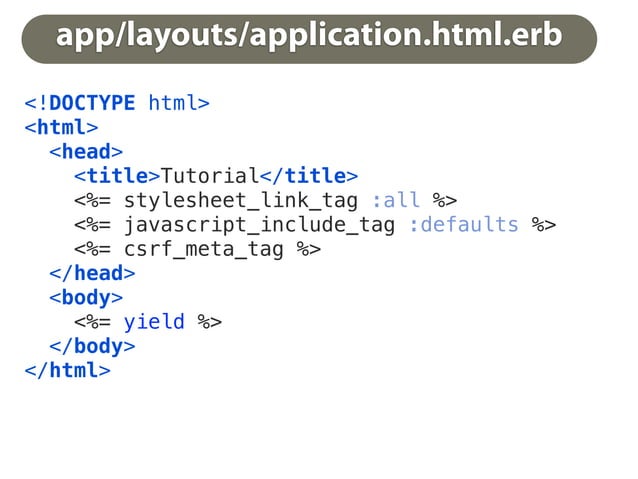Select the opening <html> tag

[x=61, y=127]
